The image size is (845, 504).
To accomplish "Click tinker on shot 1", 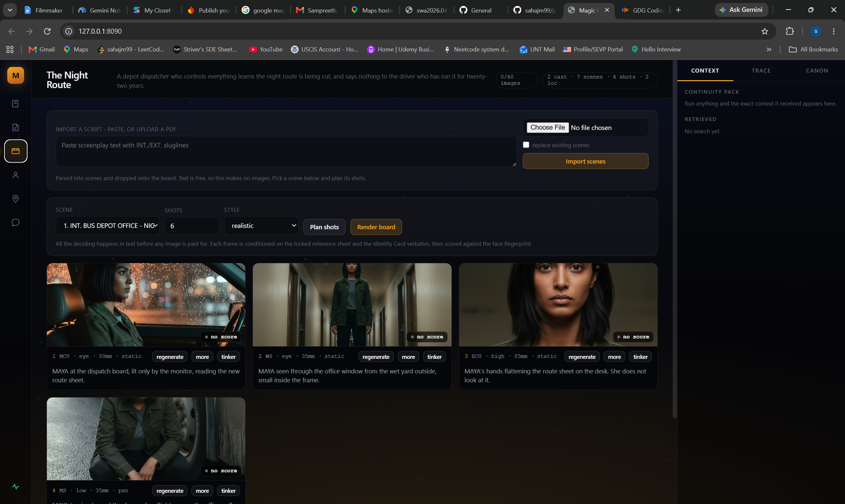I will (228, 357).
